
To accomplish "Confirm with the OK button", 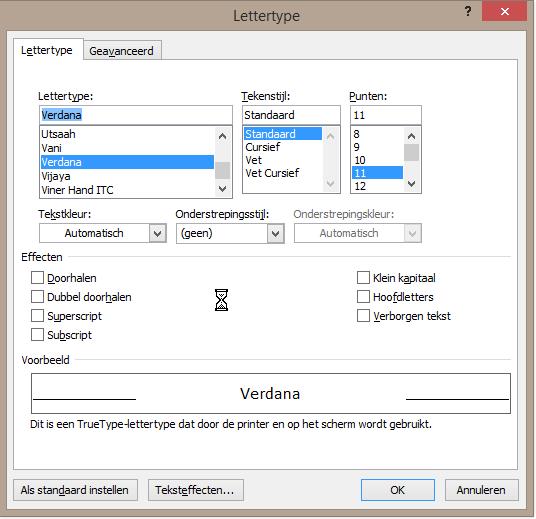I will 398,490.
